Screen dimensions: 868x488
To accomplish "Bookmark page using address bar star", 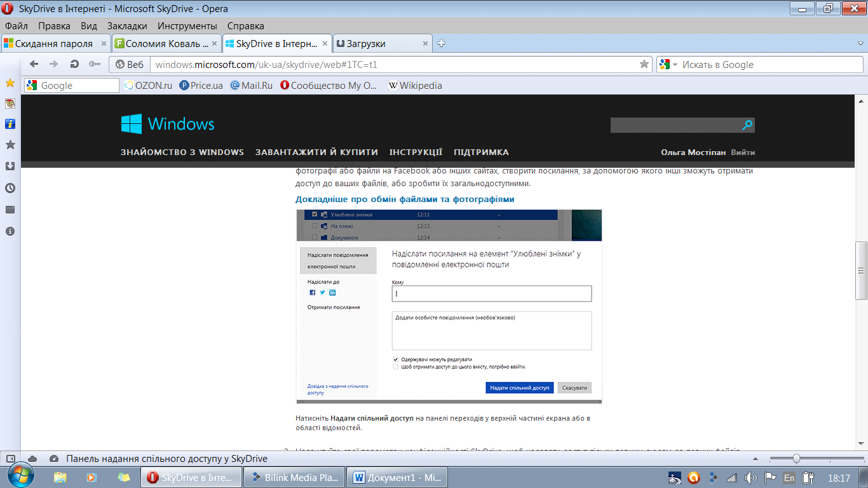I will coord(644,64).
